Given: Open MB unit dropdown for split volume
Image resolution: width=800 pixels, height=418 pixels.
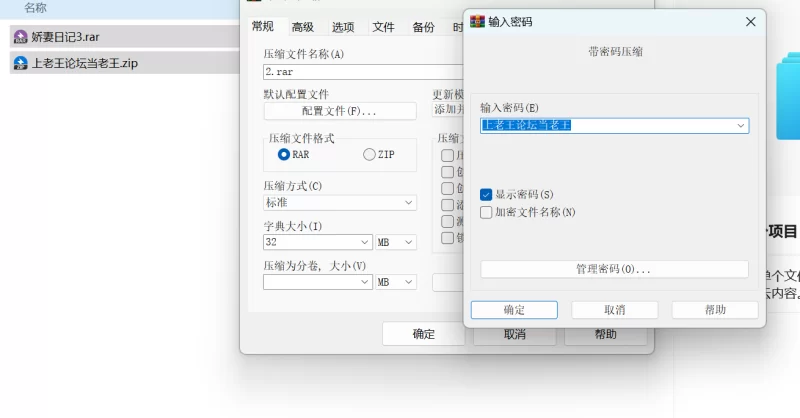Looking at the screenshot, I should click(396, 282).
